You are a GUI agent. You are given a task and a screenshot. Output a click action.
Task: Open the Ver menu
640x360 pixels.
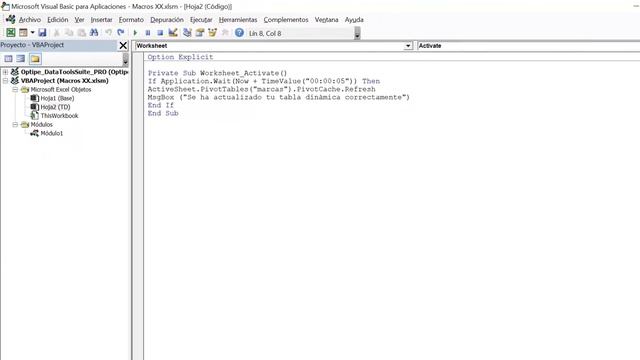tap(79, 20)
